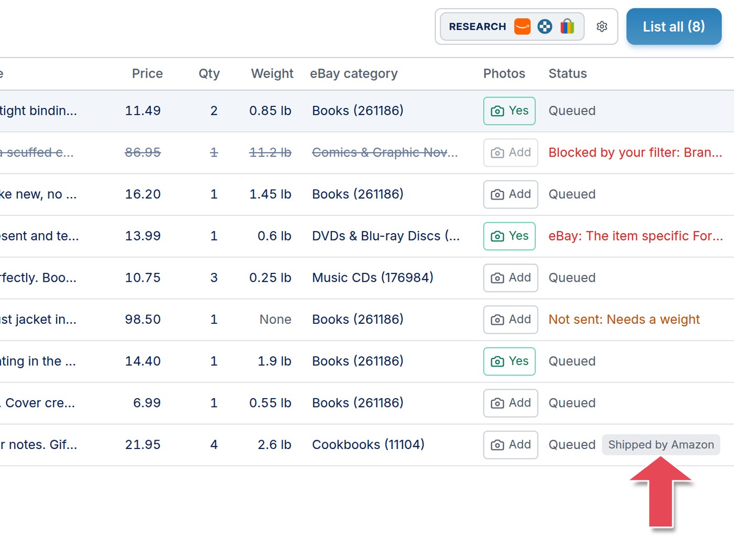Click the price 13.99 cell

143,236
